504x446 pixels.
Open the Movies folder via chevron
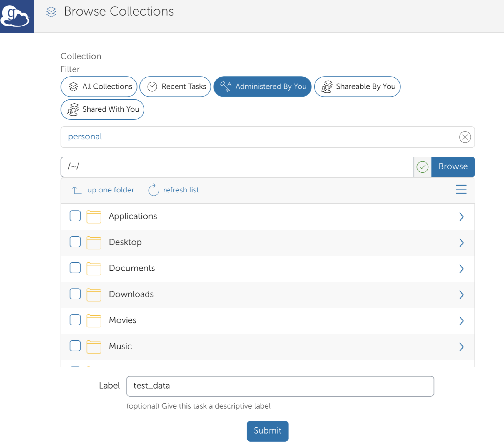click(x=461, y=321)
